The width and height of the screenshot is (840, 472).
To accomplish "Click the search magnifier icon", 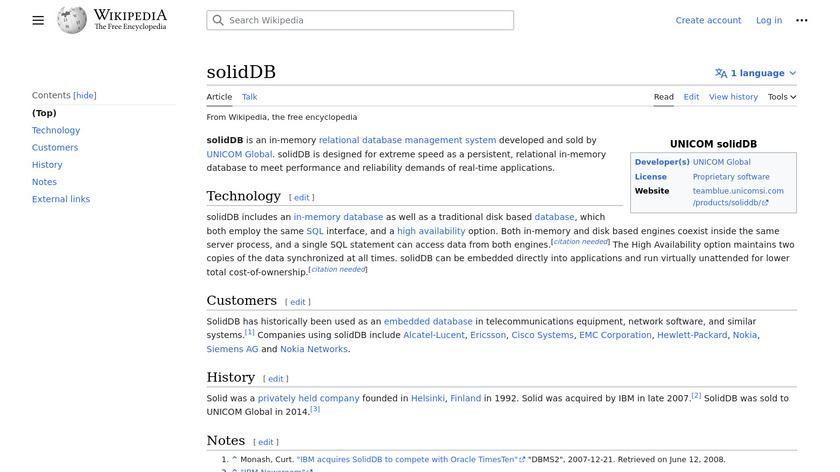I will (x=218, y=20).
